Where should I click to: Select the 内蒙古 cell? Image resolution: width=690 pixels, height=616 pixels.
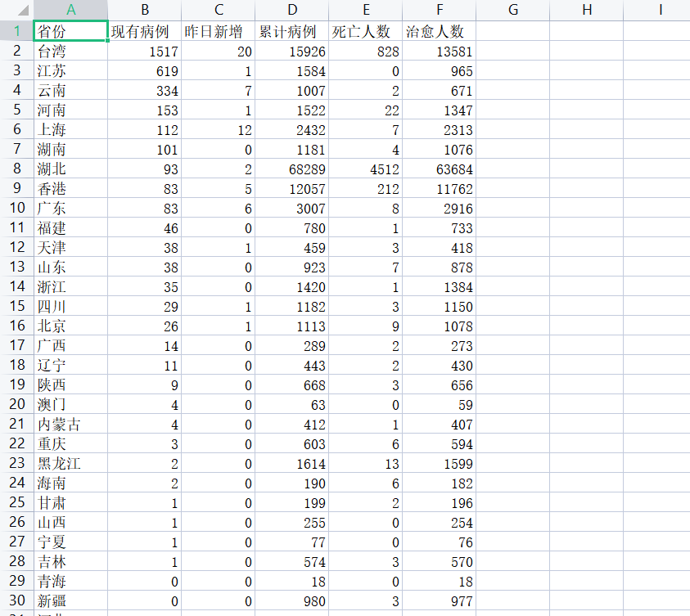click(71, 425)
